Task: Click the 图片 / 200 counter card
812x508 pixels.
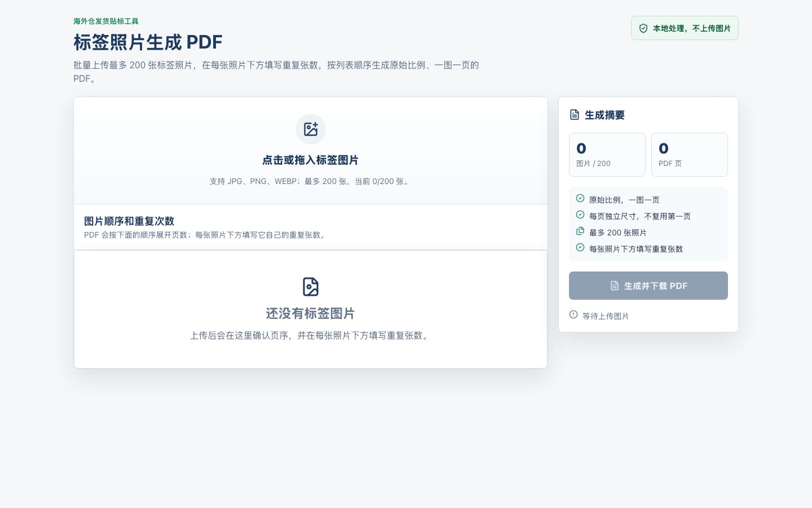Action: coord(607,155)
